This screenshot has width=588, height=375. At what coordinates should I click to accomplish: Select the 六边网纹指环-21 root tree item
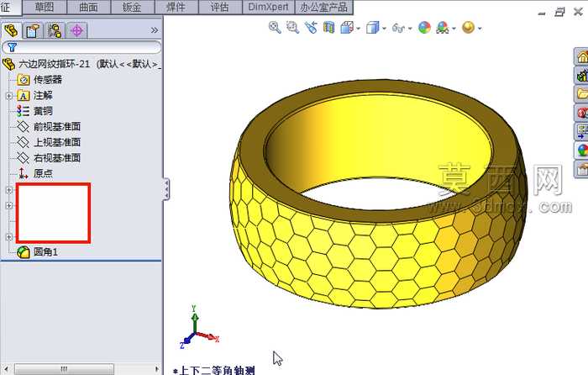(x=82, y=64)
